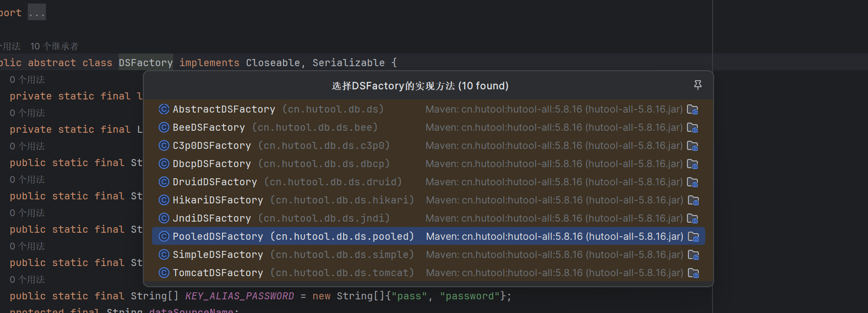Click the library jar icon on JndiDSFactory row
This screenshot has height=313, width=868.
692,219
